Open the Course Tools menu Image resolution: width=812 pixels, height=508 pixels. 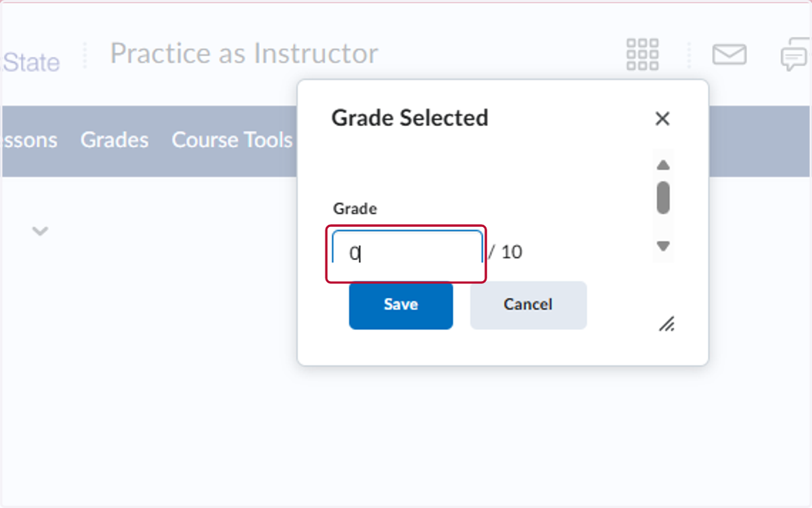[232, 140]
